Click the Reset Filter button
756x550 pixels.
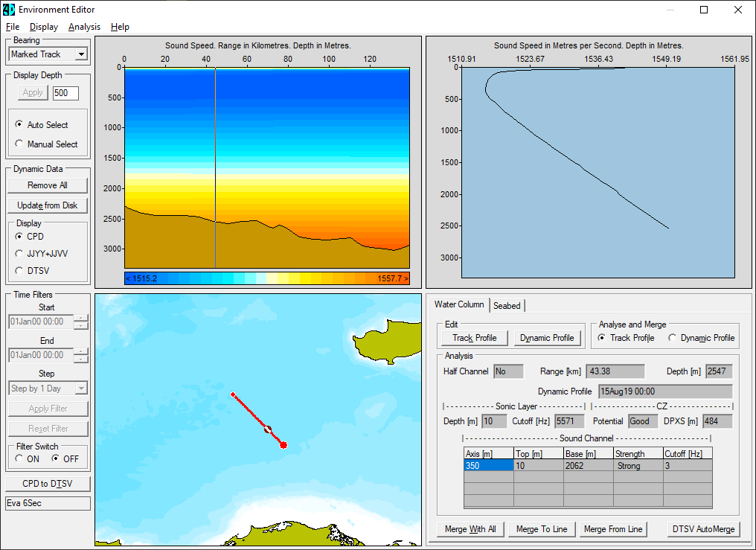point(48,429)
